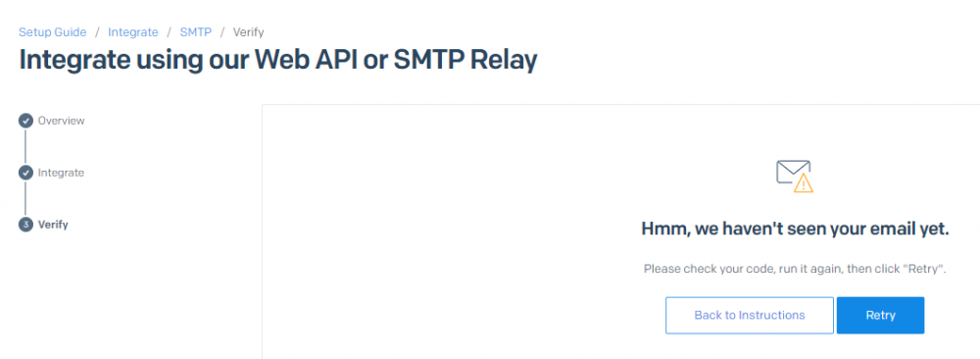Click the orange warning triangle on envelope
This screenshot has width=980, height=359.
pos(804,183)
